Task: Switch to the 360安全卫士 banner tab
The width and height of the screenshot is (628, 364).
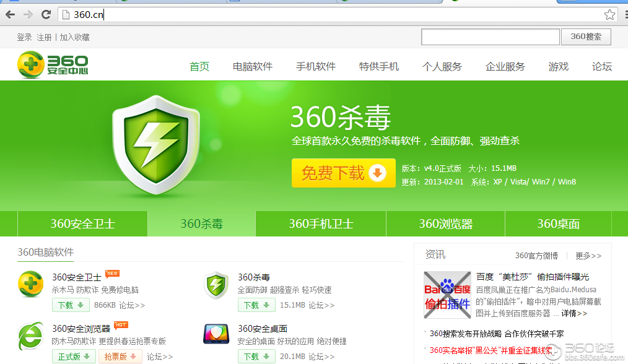Action: pos(82,223)
